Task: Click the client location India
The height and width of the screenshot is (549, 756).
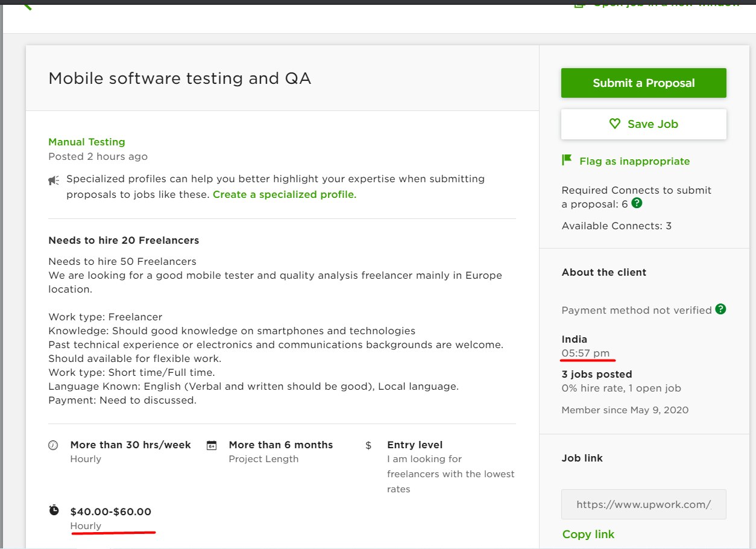Action: coord(575,339)
